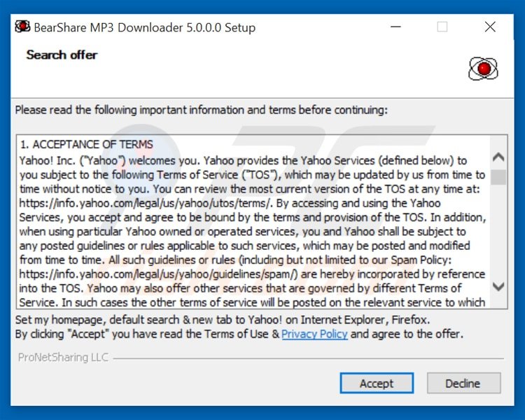Click the yahoo utos terms URL text
525x420 pixels.
[x=144, y=203]
